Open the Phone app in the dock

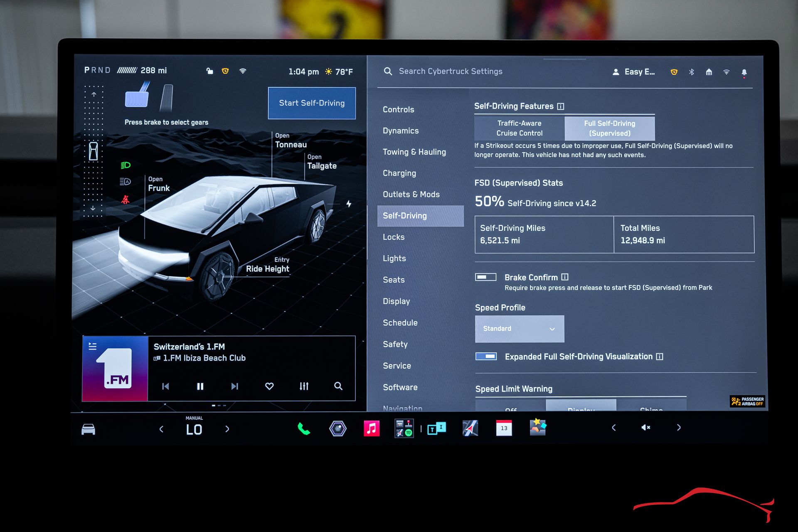[304, 428]
